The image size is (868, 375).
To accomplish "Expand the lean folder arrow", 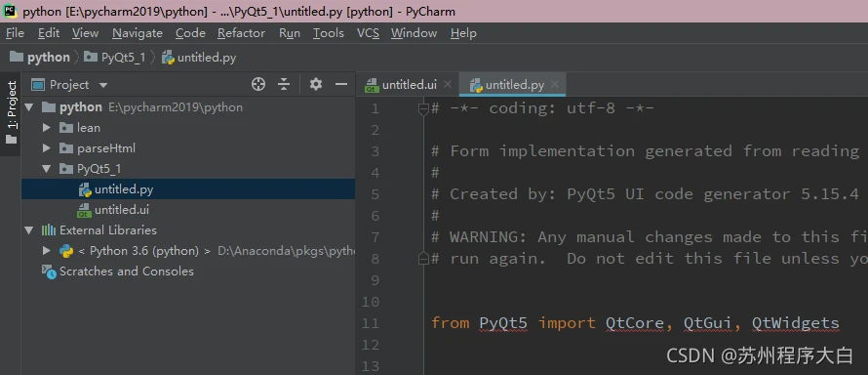I will (47, 128).
